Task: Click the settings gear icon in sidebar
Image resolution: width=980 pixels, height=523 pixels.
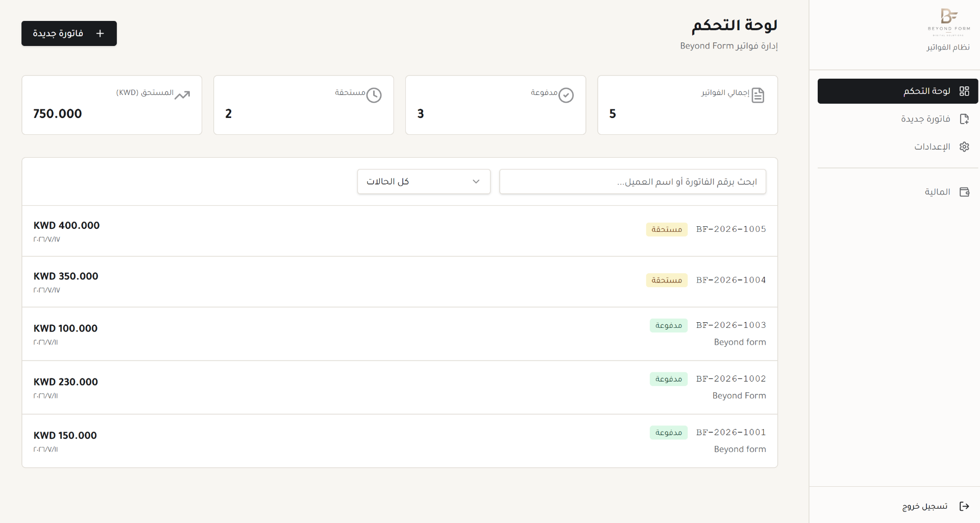Action: [964, 147]
